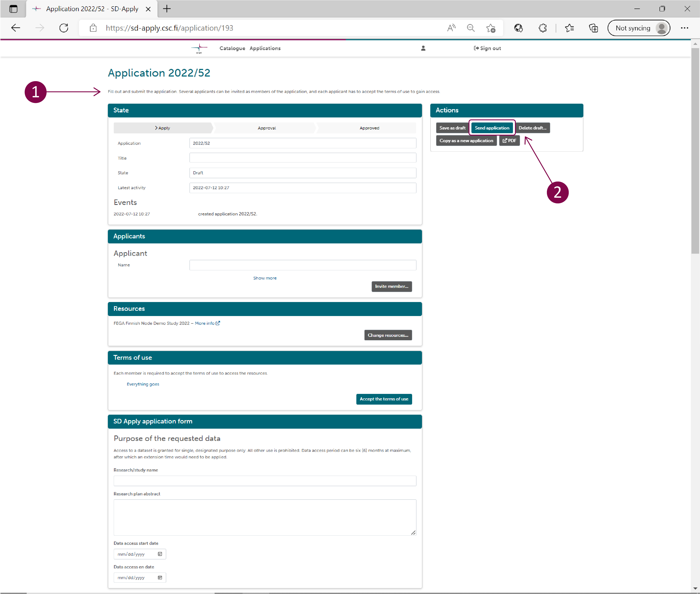This screenshot has height=594, width=700.
Task: Open start date calendar picker
Action: tap(160, 554)
